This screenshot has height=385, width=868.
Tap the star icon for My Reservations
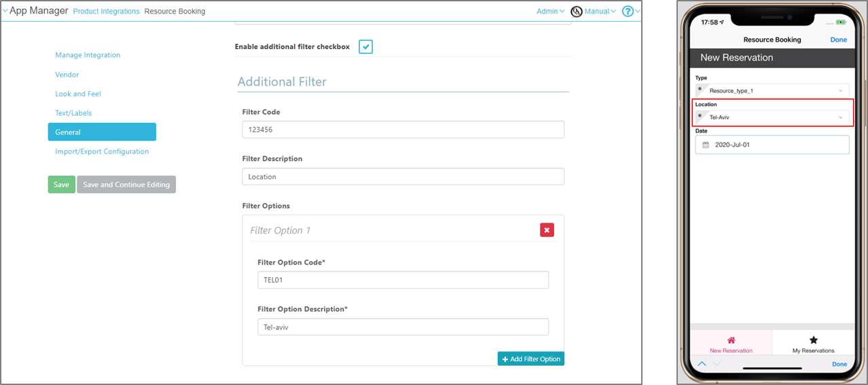tap(813, 340)
